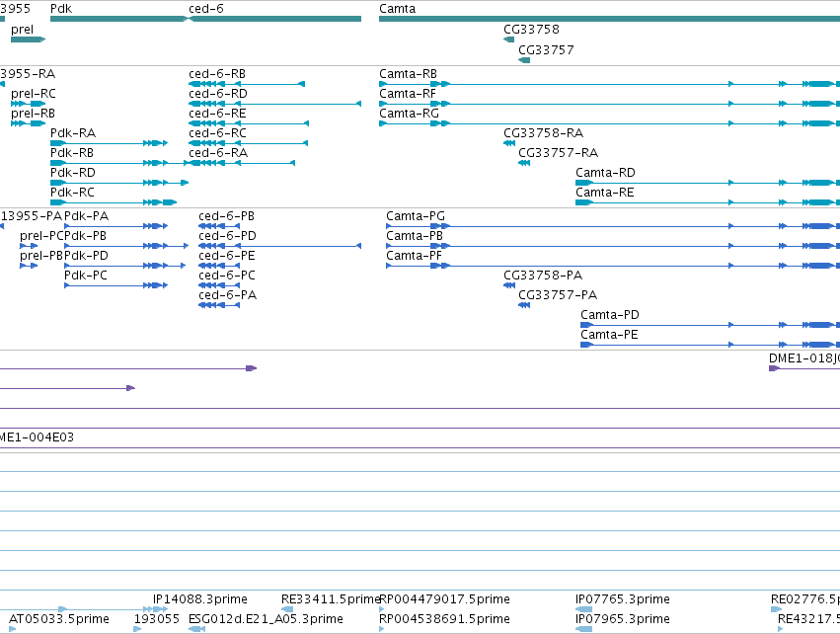
Task: Click CG33757-RA transcript label
Action: pos(559,153)
